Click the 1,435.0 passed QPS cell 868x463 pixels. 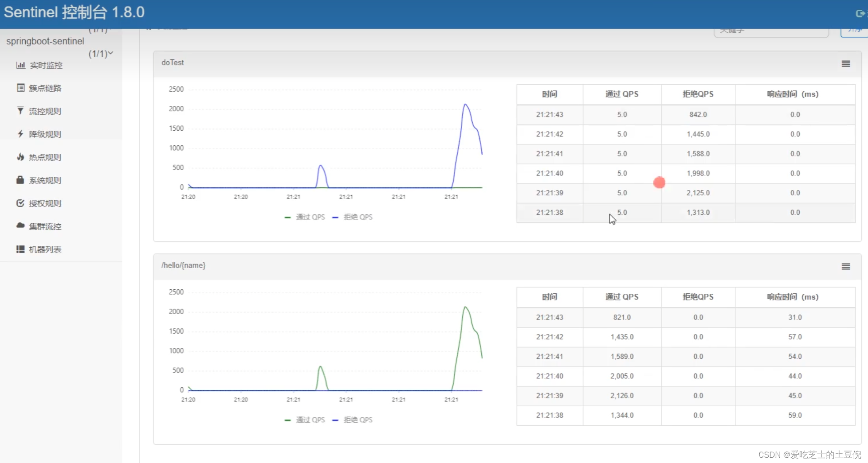pos(622,337)
